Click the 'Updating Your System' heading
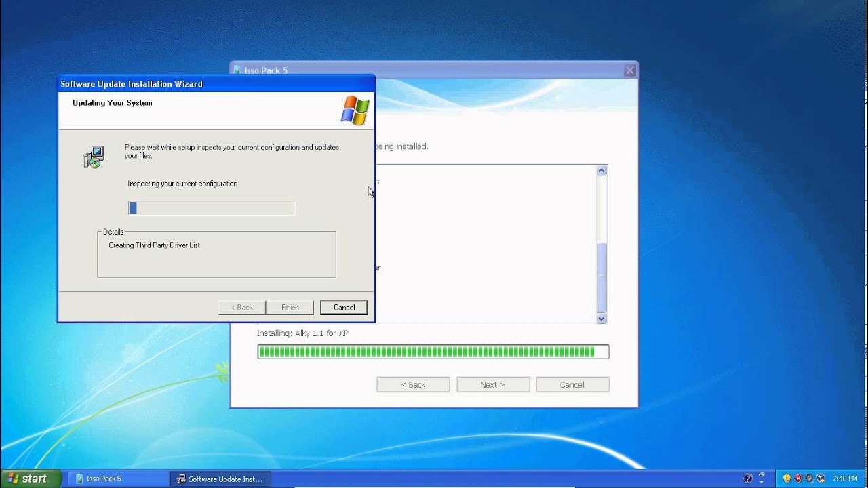 pyautogui.click(x=113, y=103)
